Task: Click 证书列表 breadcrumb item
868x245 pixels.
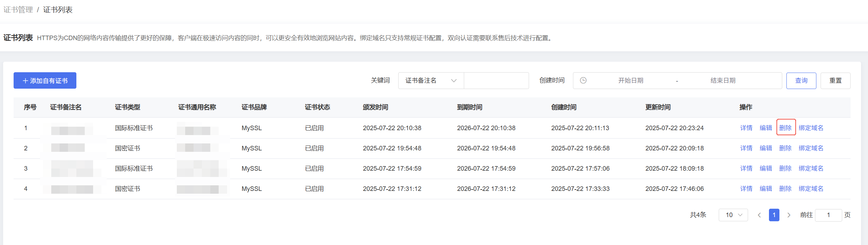Action: [x=58, y=10]
